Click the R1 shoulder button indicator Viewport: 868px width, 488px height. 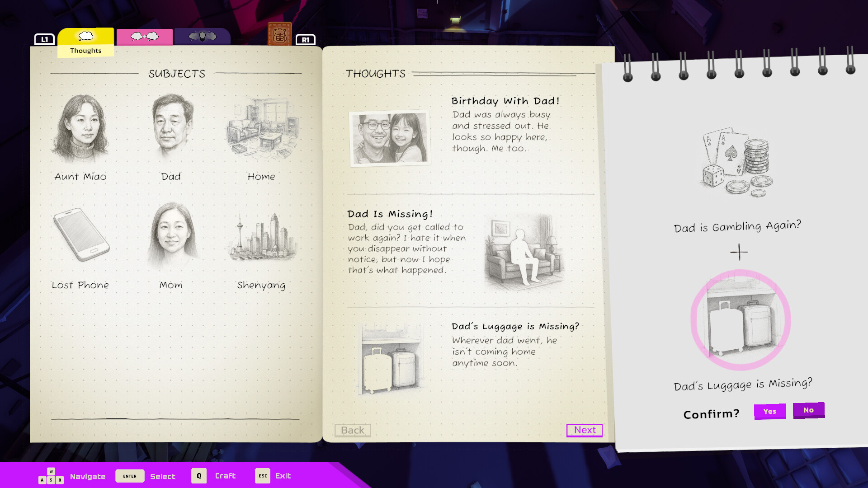click(306, 39)
